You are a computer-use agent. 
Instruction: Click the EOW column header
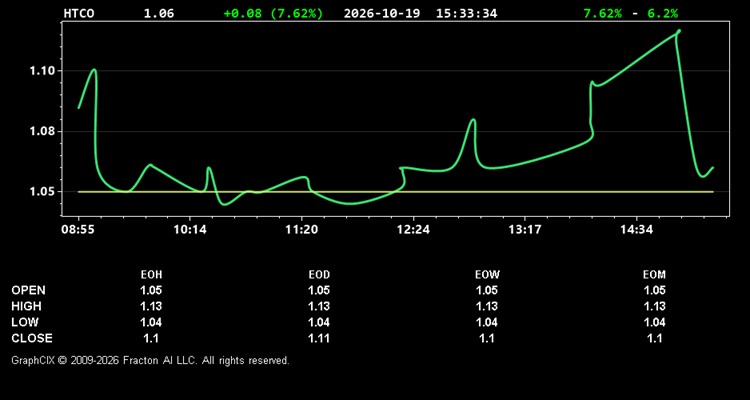487,275
